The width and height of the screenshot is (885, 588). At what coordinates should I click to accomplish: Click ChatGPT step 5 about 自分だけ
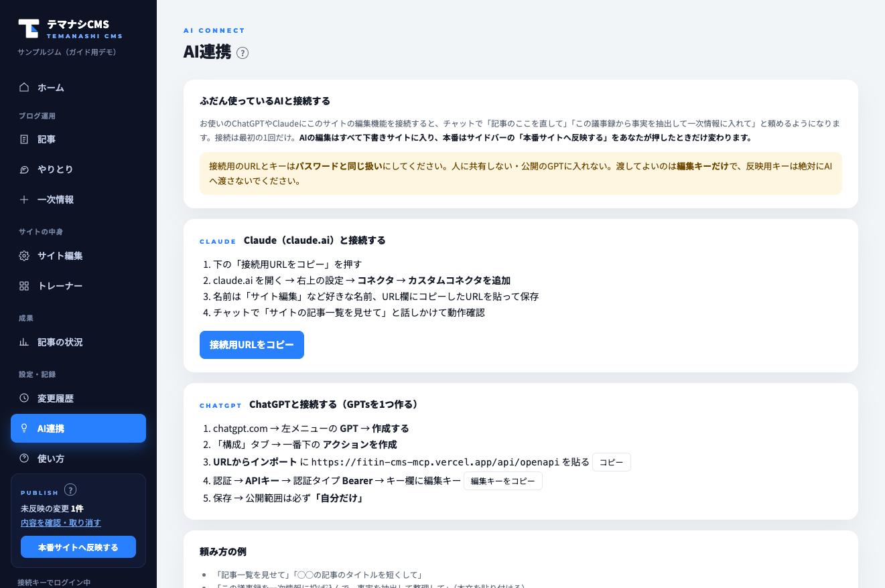point(289,498)
